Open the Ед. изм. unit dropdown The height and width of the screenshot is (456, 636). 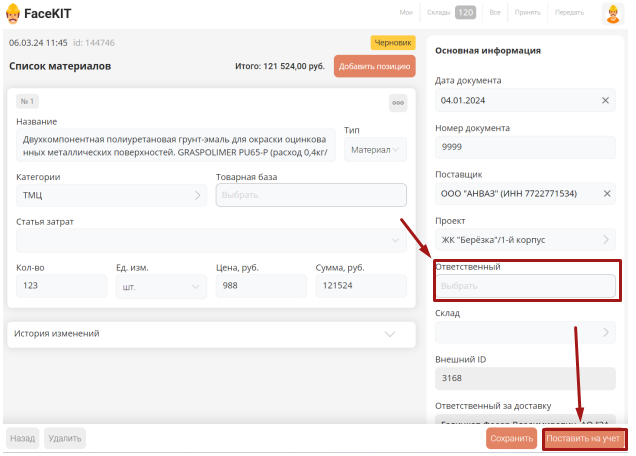coord(193,286)
